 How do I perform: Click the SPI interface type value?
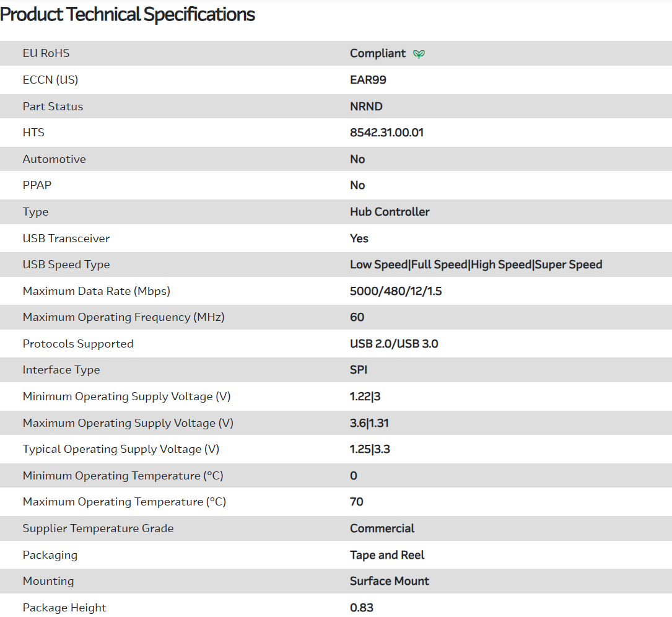[359, 370]
